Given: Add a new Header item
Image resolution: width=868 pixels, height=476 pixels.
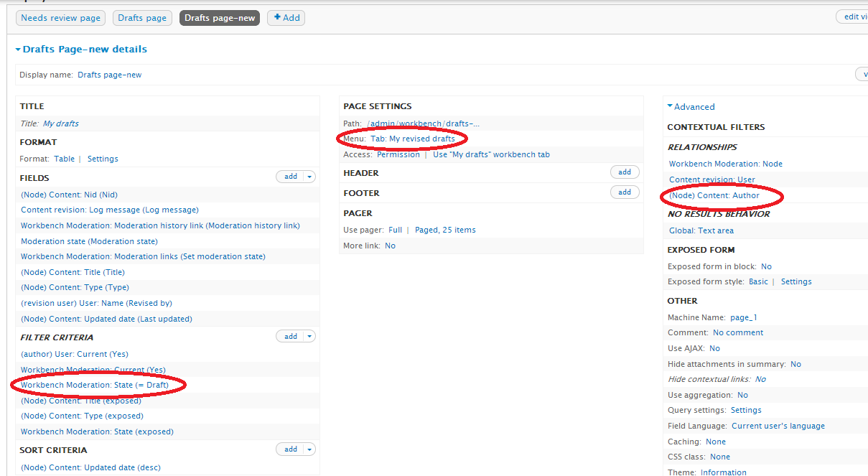Looking at the screenshot, I should (x=624, y=172).
